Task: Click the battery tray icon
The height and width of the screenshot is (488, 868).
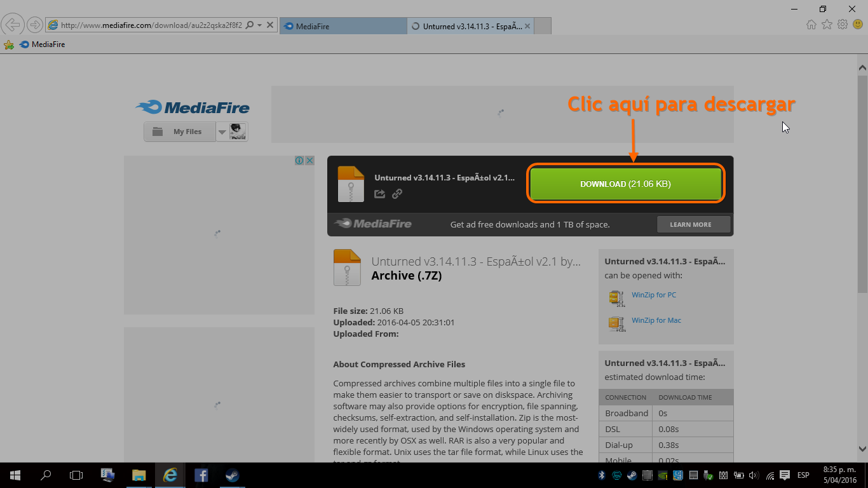Action: 739,475
